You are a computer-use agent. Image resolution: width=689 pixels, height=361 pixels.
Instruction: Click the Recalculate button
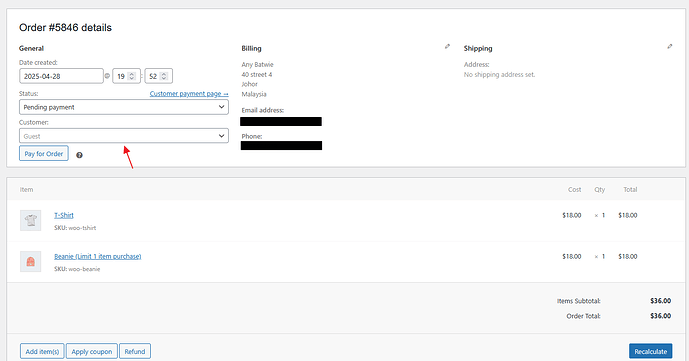pyautogui.click(x=651, y=351)
